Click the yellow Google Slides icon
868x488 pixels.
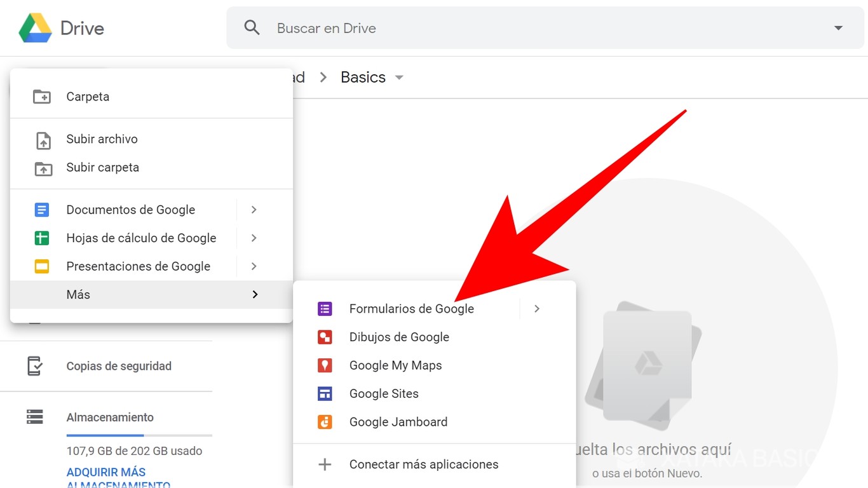pyautogui.click(x=42, y=266)
